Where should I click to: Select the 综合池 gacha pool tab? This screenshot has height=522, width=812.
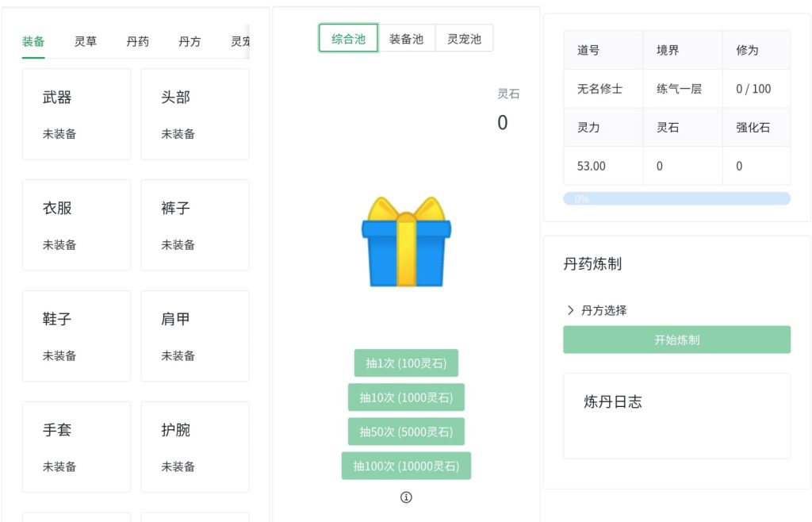click(347, 37)
